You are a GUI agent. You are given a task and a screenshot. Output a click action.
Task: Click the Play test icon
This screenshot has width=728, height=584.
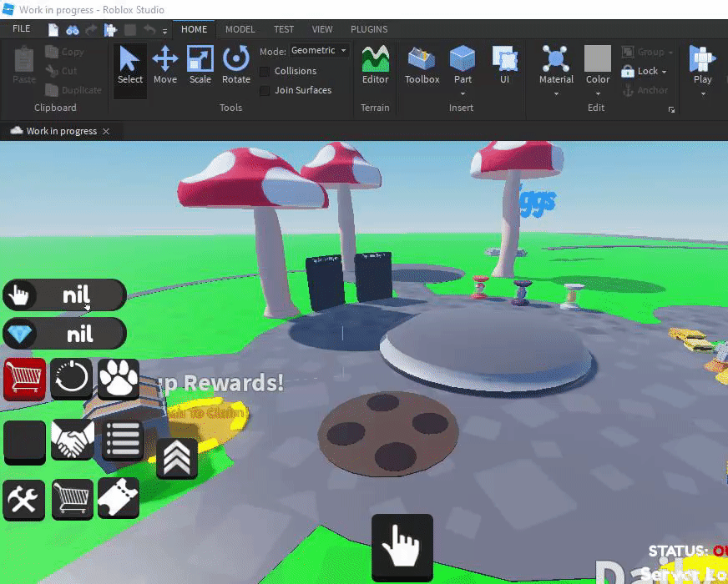[702, 59]
